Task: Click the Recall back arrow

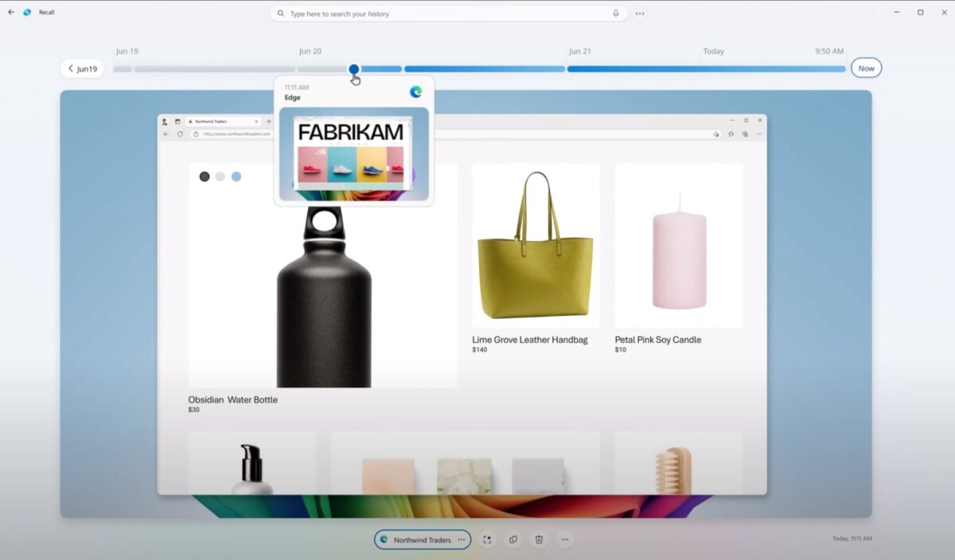Action: pos(11,12)
